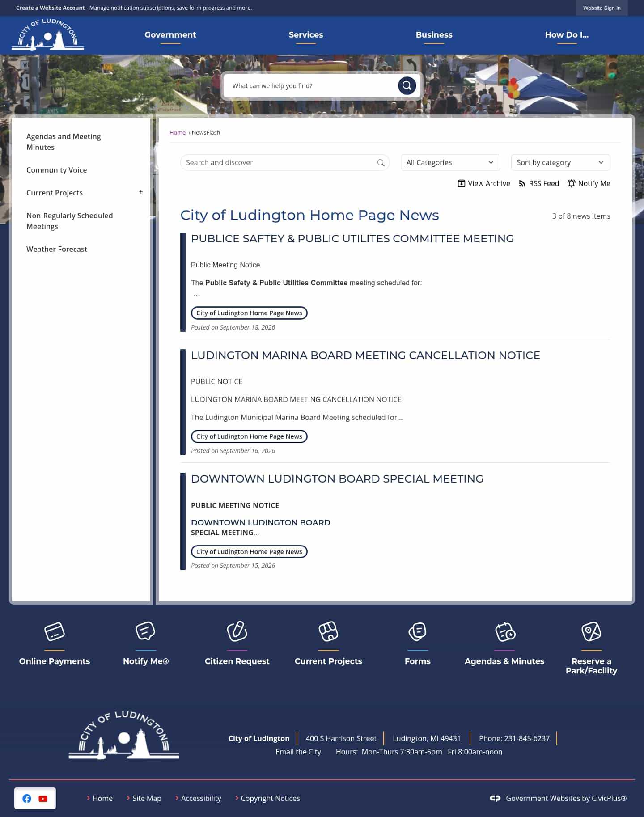
Task: Select Community Voice in sidebar
Action: (56, 170)
